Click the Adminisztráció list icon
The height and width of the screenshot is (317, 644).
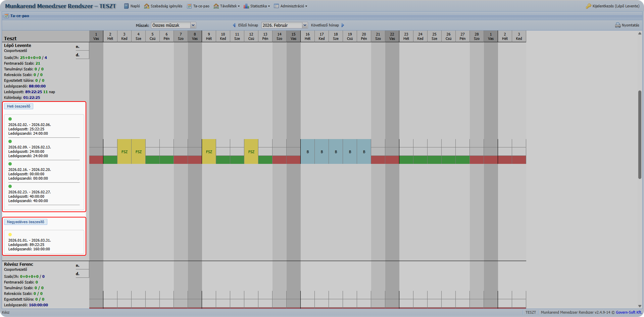tap(277, 6)
